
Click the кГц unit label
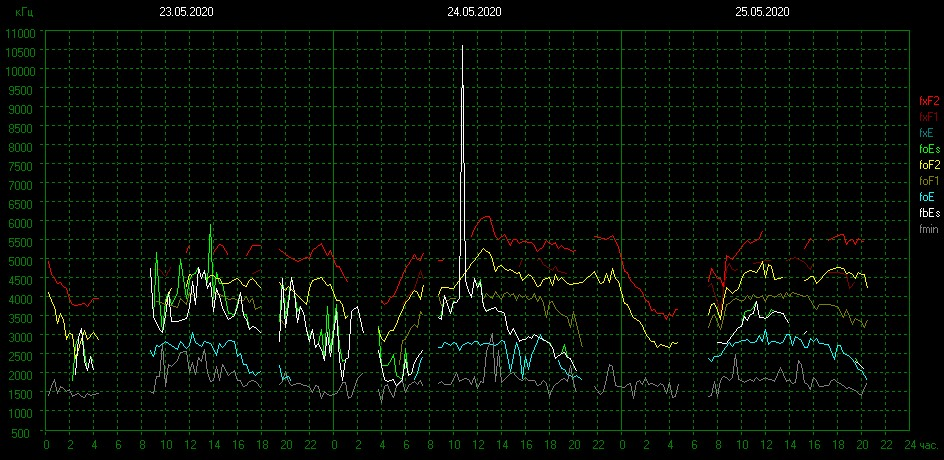point(24,12)
